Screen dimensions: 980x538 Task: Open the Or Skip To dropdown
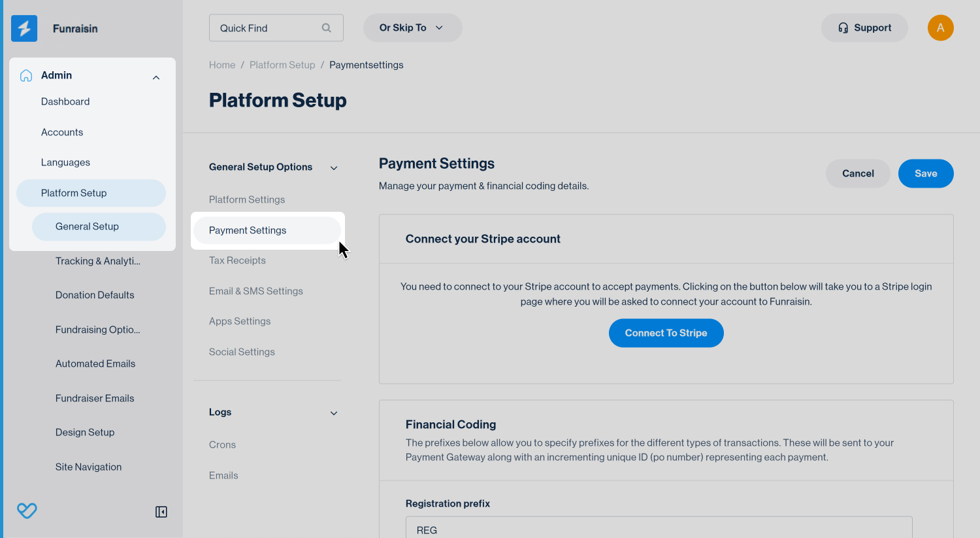click(412, 28)
